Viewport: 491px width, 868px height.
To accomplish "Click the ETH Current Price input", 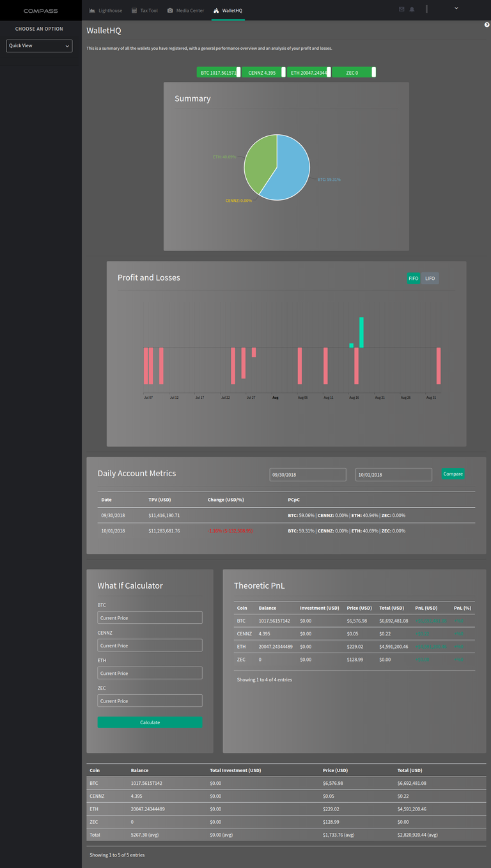I will click(x=150, y=673).
